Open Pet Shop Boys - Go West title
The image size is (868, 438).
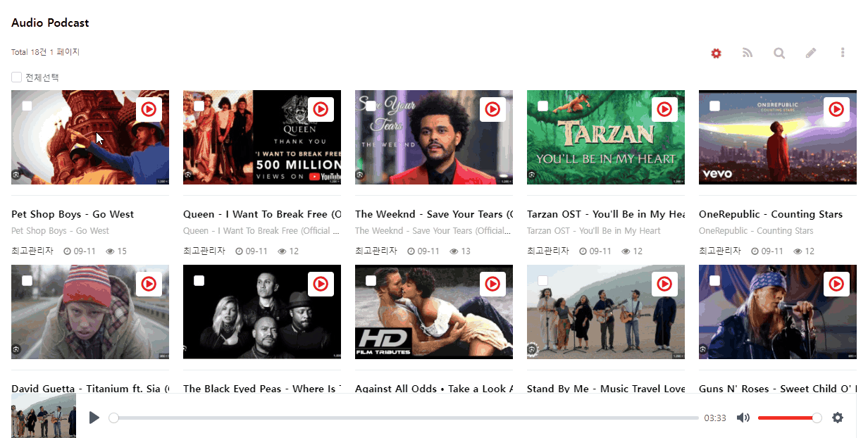click(x=73, y=214)
